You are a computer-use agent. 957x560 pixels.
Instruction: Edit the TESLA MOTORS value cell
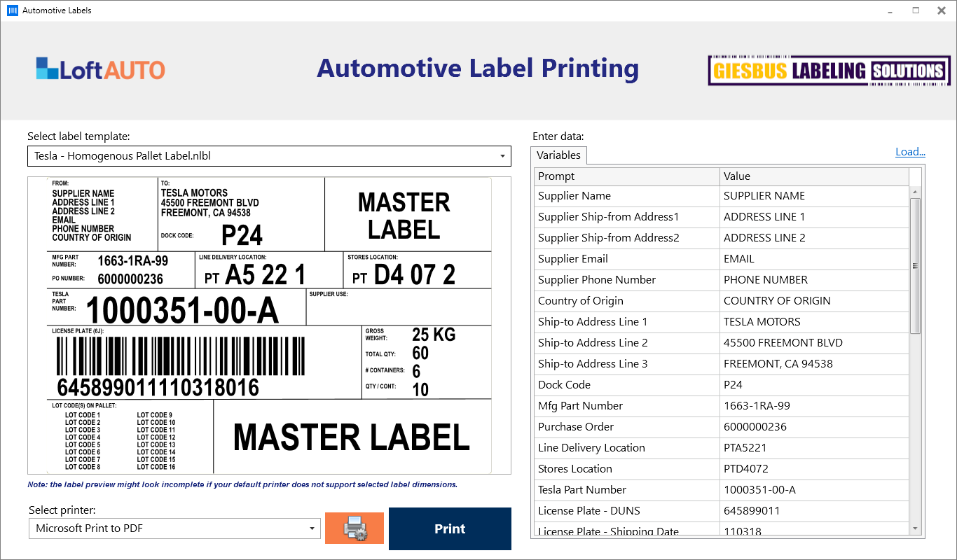(x=815, y=322)
